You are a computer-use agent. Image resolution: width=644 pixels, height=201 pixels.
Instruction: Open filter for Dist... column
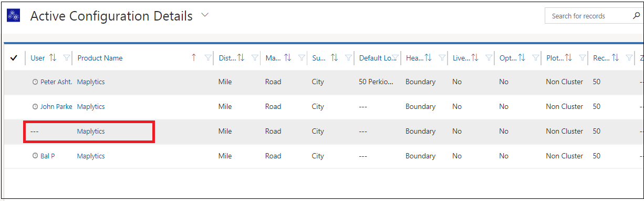(x=255, y=58)
